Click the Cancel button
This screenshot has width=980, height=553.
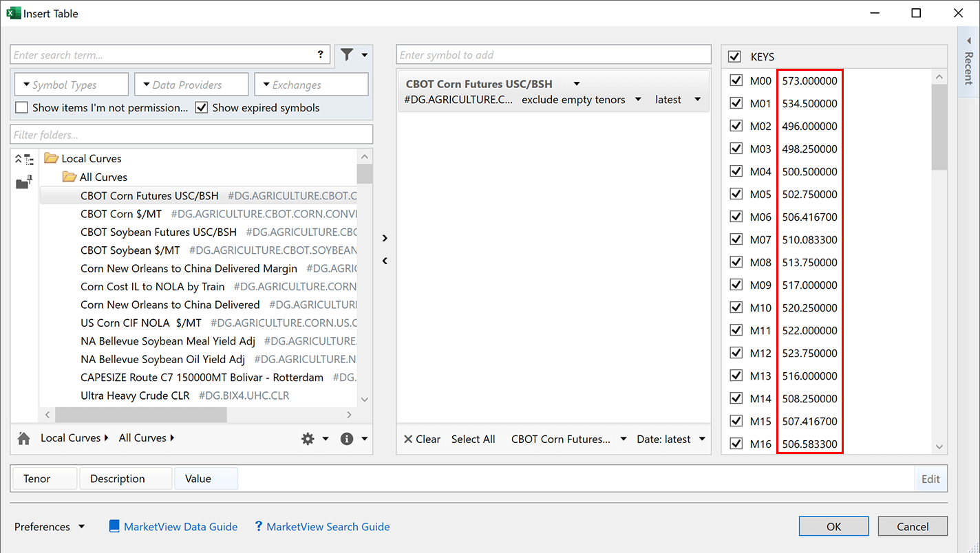(913, 526)
